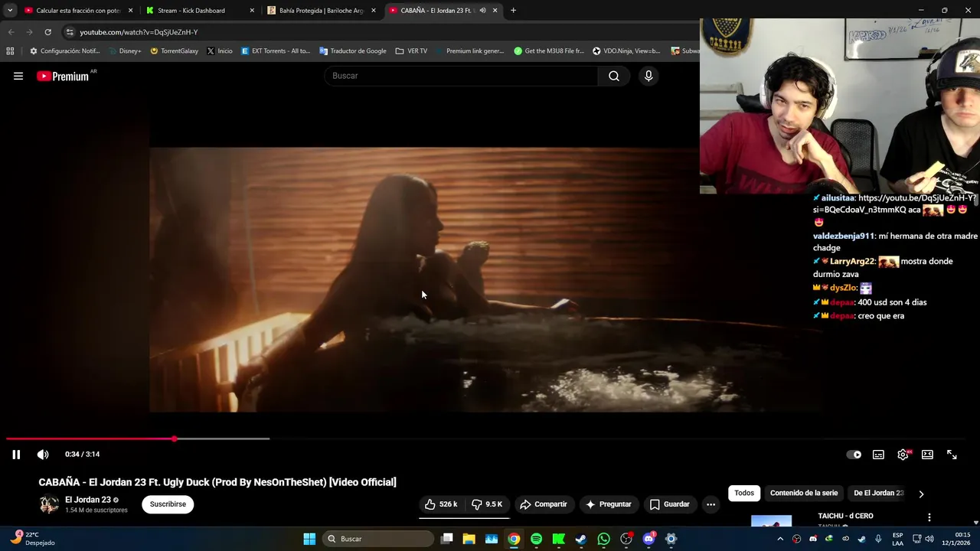980x551 pixels.
Task: Focus the YouTube Buscar search field
Action: click(462, 76)
